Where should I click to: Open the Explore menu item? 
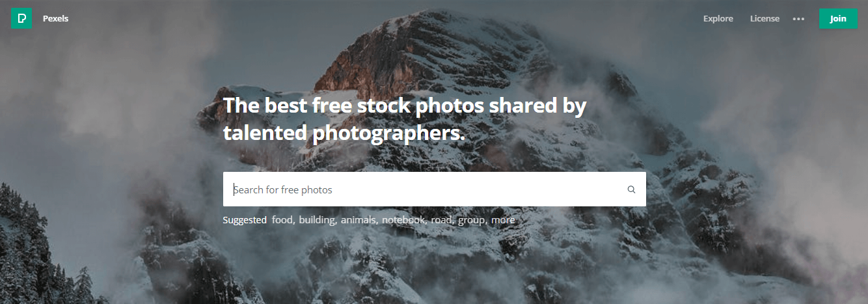(x=718, y=18)
